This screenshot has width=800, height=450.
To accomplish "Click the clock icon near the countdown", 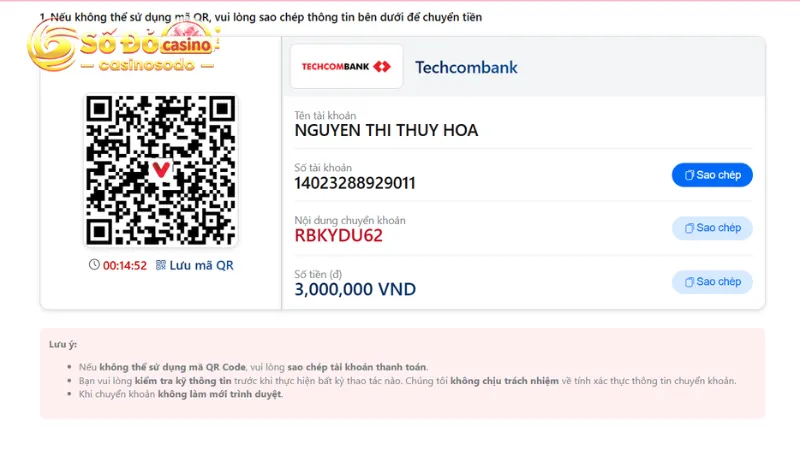I will pos(94,264).
